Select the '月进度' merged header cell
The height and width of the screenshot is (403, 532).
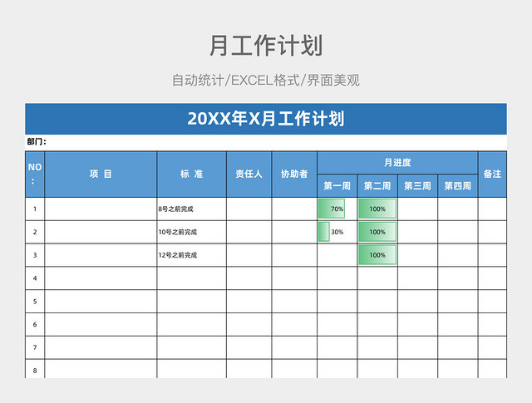pyautogui.click(x=397, y=163)
